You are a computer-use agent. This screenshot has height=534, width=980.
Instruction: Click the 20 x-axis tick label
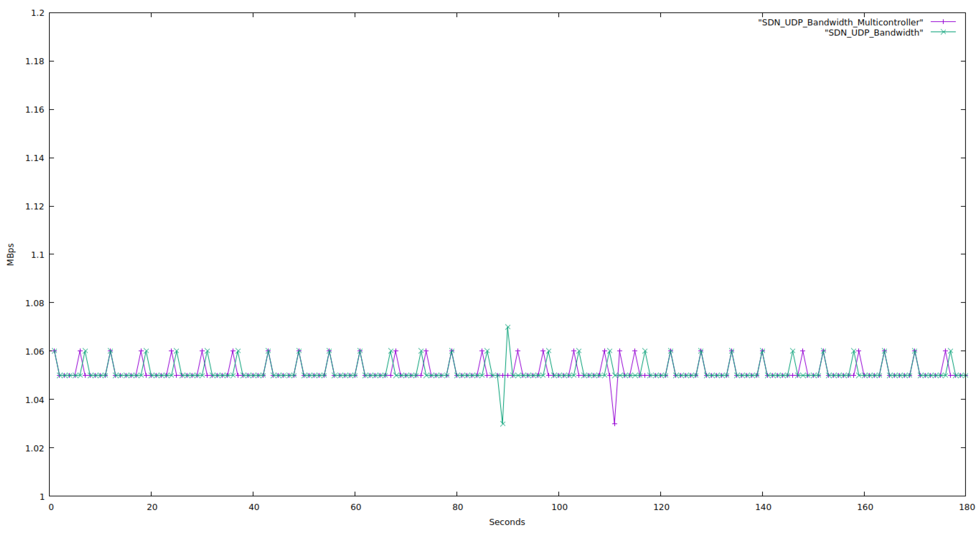click(152, 507)
